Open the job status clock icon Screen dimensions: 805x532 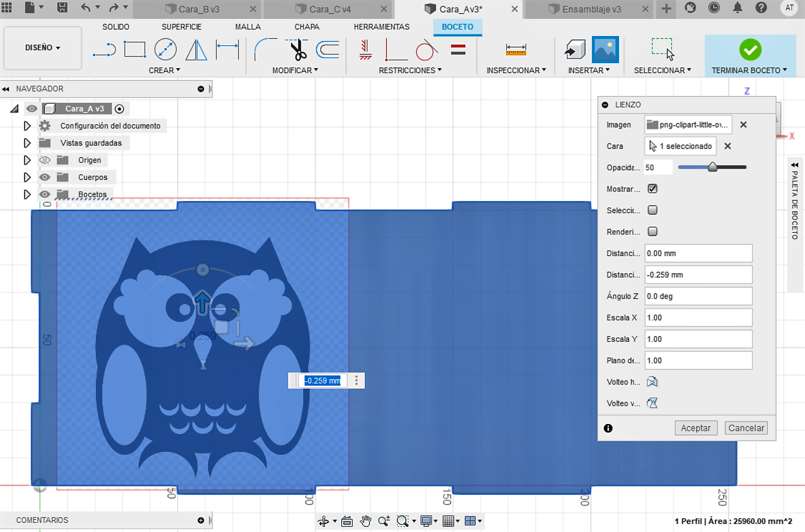tap(714, 7)
